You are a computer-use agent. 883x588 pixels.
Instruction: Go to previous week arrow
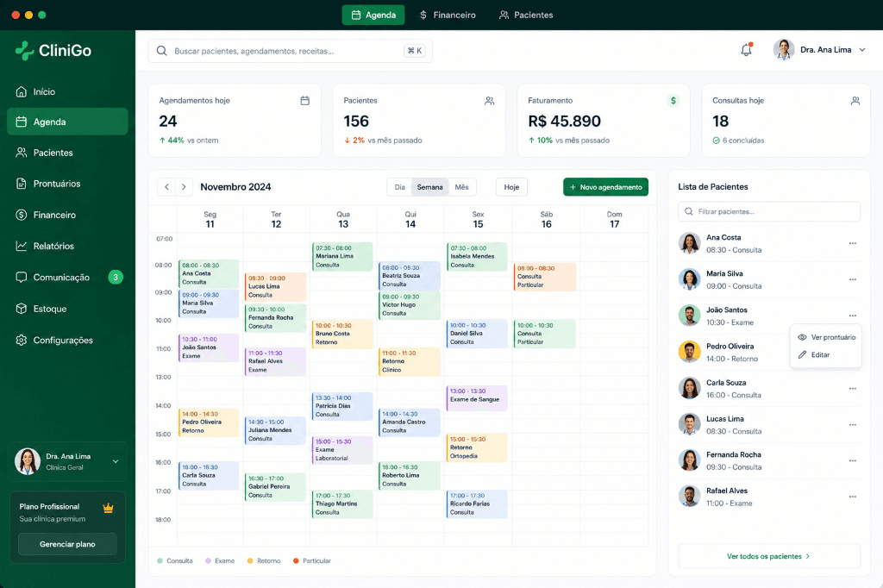point(166,187)
